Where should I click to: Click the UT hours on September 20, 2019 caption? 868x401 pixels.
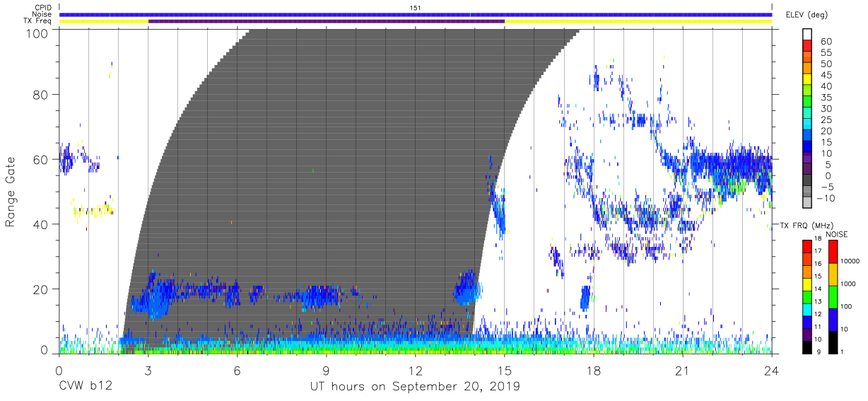415,387
